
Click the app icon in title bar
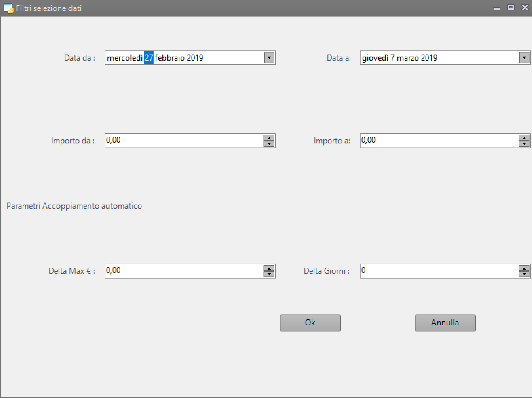(x=8, y=8)
